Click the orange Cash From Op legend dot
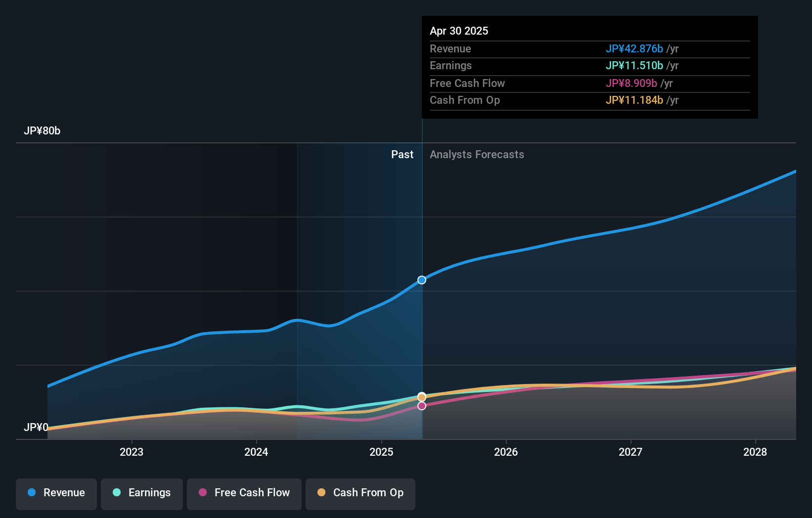Viewport: 812px width, 518px height. click(x=321, y=492)
